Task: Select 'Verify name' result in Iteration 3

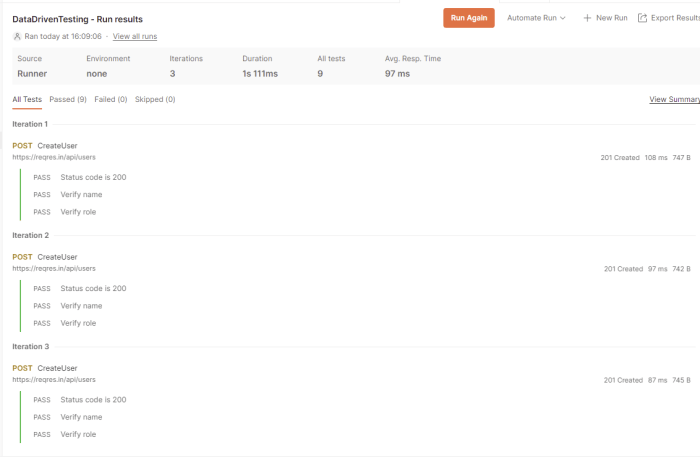Action: pos(81,417)
